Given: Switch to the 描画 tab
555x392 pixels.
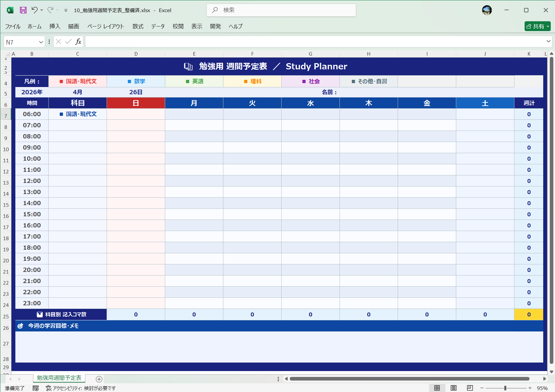Looking at the screenshot, I should pos(74,27).
